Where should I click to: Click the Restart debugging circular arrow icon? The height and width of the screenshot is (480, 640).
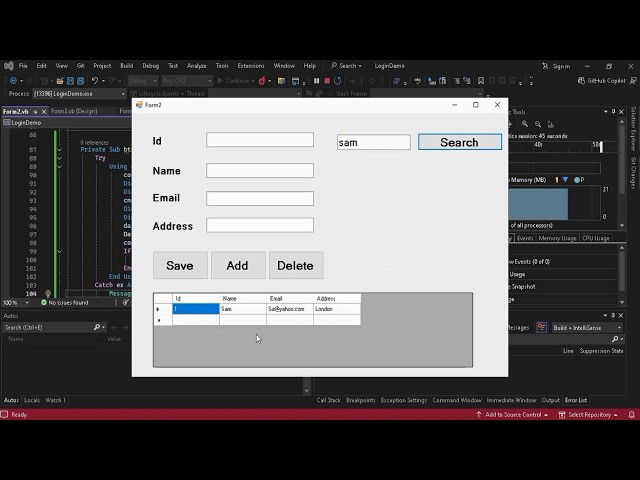pos(338,81)
